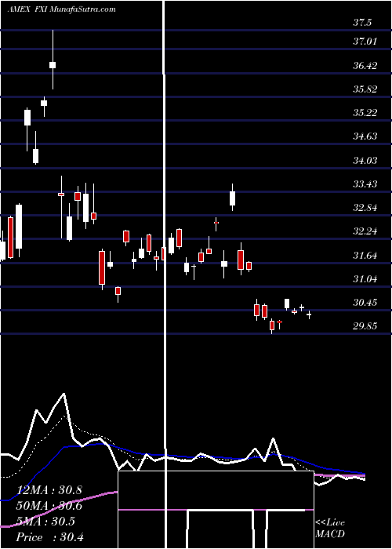
Task: Click the 31.04 price level label
Action: pyautogui.click(x=365, y=279)
